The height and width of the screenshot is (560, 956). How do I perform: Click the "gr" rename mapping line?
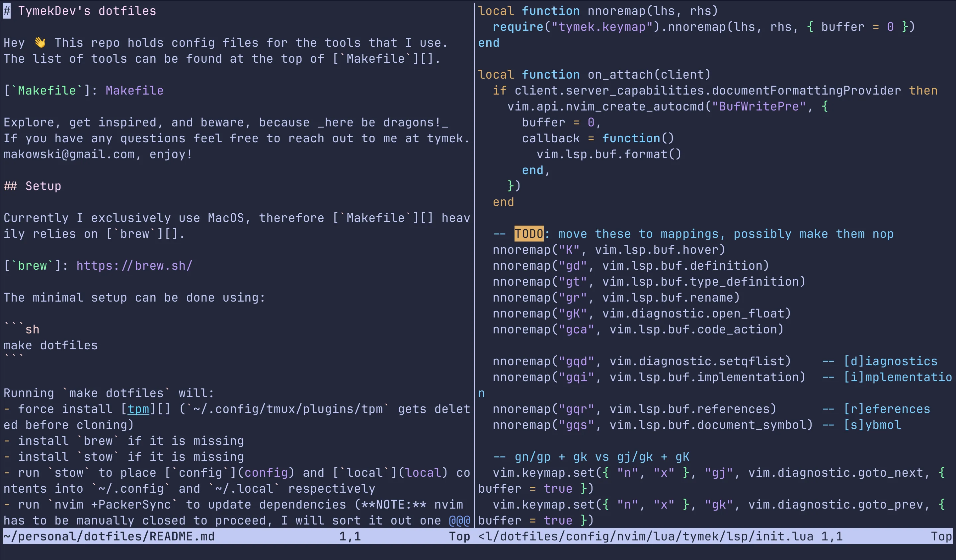[616, 297]
